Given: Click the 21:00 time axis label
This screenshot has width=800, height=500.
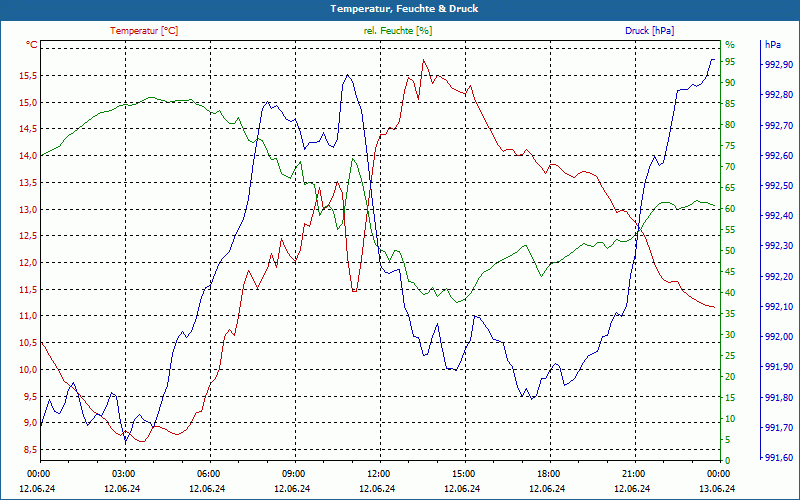Looking at the screenshot, I should pos(632,473).
